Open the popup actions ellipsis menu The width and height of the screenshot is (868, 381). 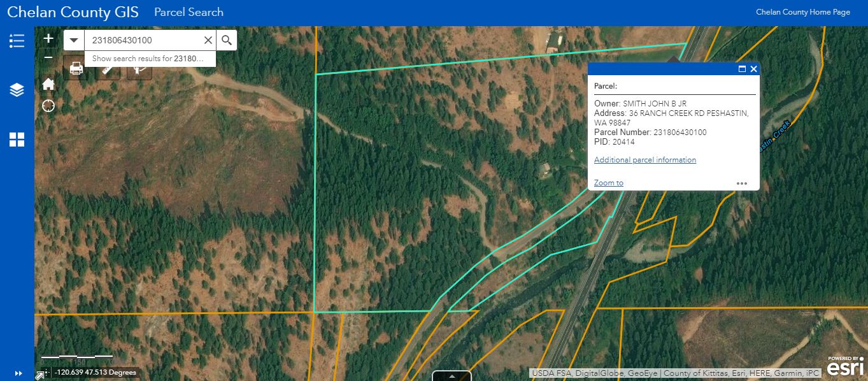[742, 183]
